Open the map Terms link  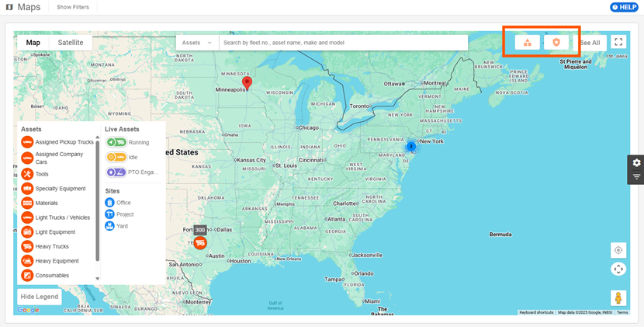622,312
